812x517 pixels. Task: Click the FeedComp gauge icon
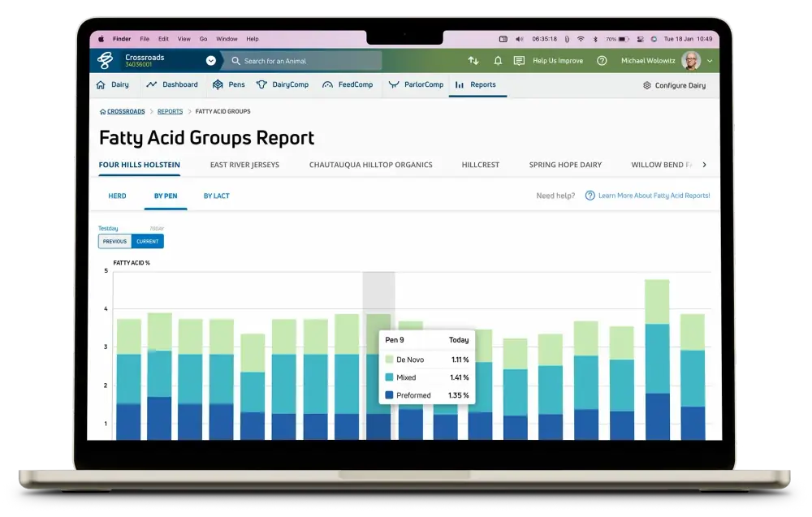point(327,85)
